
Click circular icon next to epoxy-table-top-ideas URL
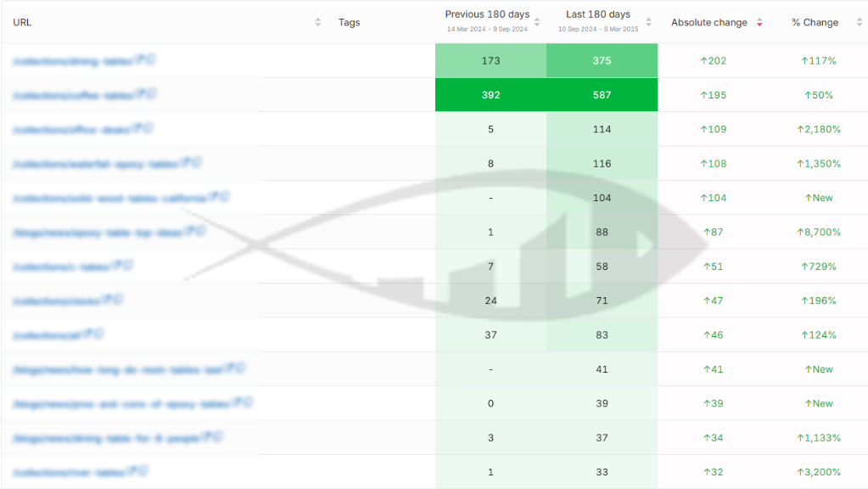click(x=200, y=231)
